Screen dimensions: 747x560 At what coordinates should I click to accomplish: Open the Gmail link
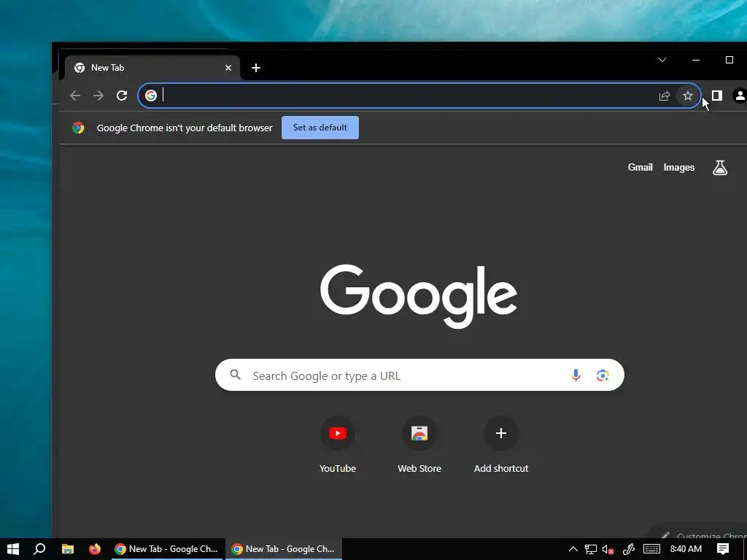(x=640, y=167)
